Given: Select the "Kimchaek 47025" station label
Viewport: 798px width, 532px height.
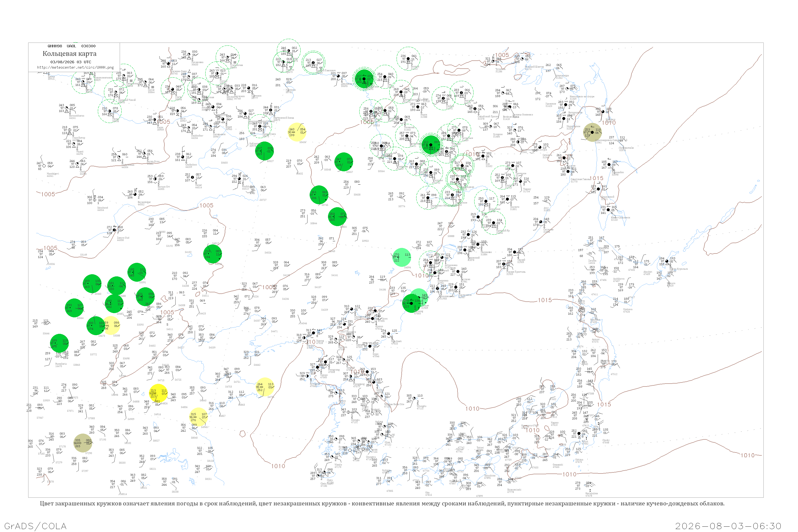Looking at the screenshot, I should pos(397,342).
